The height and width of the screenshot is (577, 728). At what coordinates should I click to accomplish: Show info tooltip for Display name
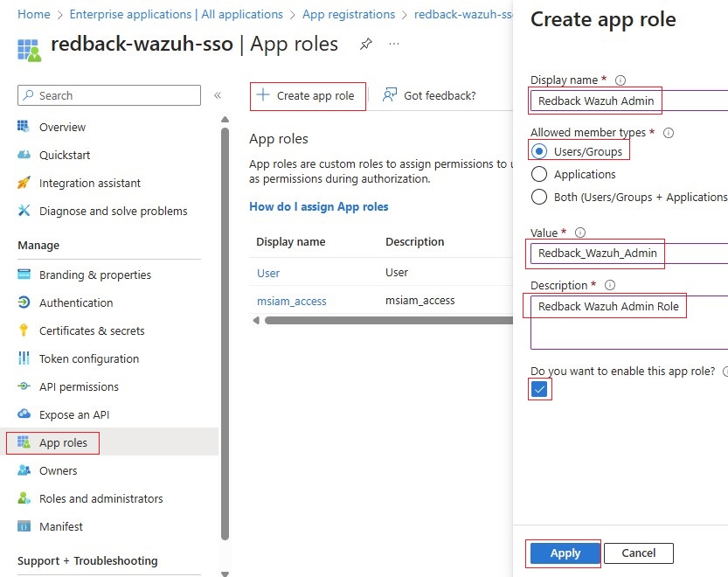(x=621, y=80)
